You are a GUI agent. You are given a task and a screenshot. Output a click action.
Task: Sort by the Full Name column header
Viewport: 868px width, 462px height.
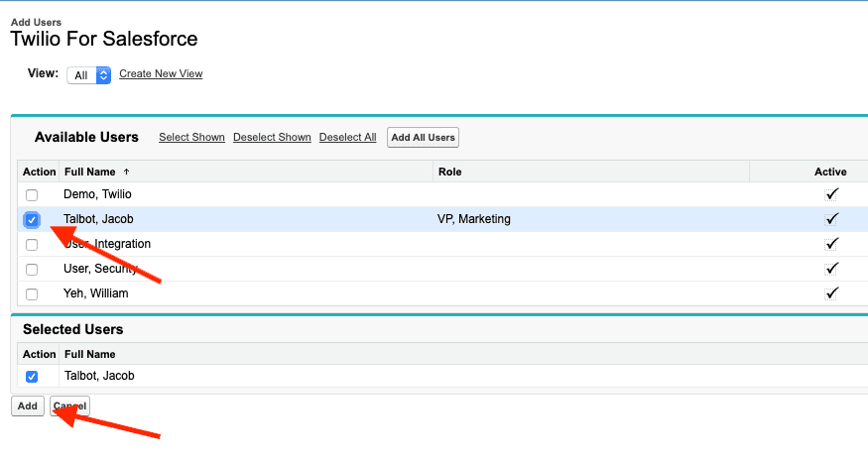click(x=89, y=172)
